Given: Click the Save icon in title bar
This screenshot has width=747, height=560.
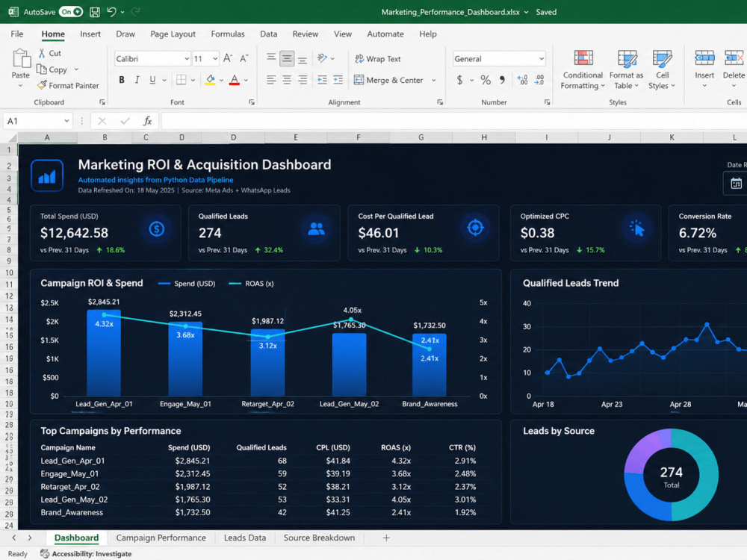Looking at the screenshot, I should [x=95, y=12].
